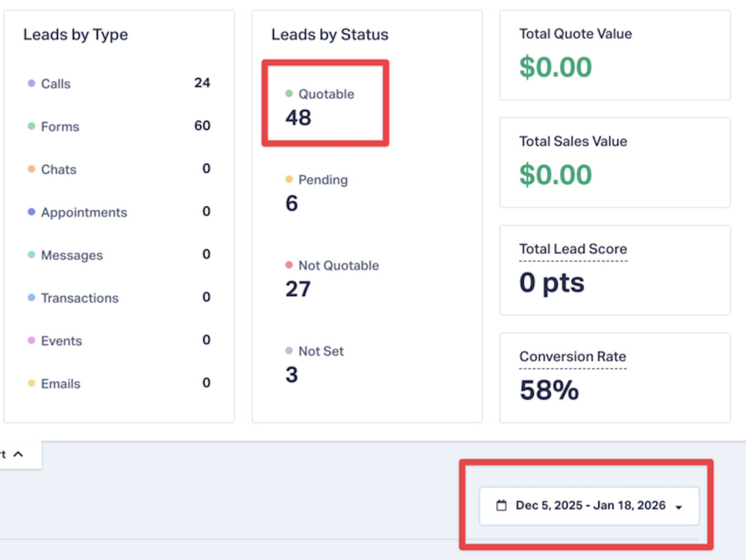The width and height of the screenshot is (746, 560).
Task: Click the Forms green legend dot
Action: 32,126
